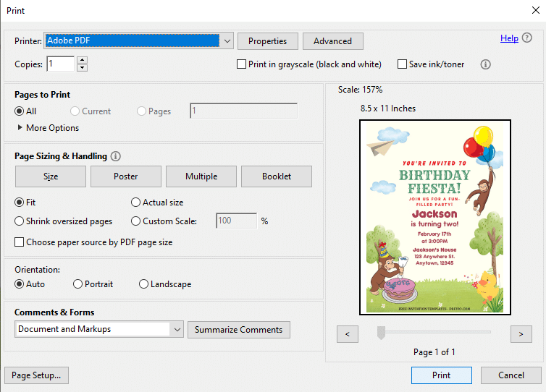Screen dimensions: 546x392
Task: Select the Landscape orientation radio button
Action: coord(143,284)
